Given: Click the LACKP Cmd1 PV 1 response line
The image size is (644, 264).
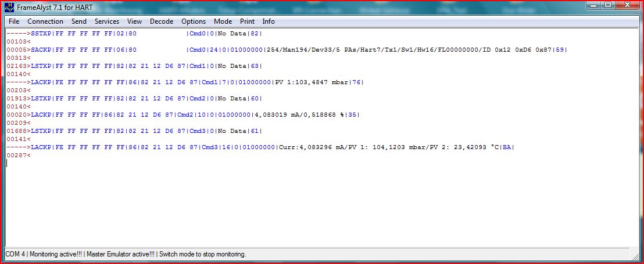Looking at the screenshot, I should (185, 82).
